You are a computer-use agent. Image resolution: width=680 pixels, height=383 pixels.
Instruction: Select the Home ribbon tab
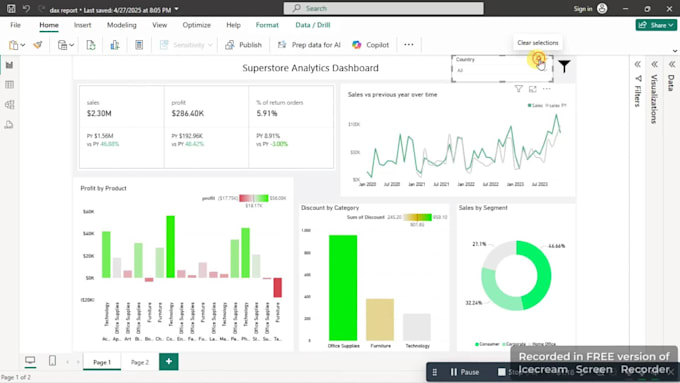(49, 25)
